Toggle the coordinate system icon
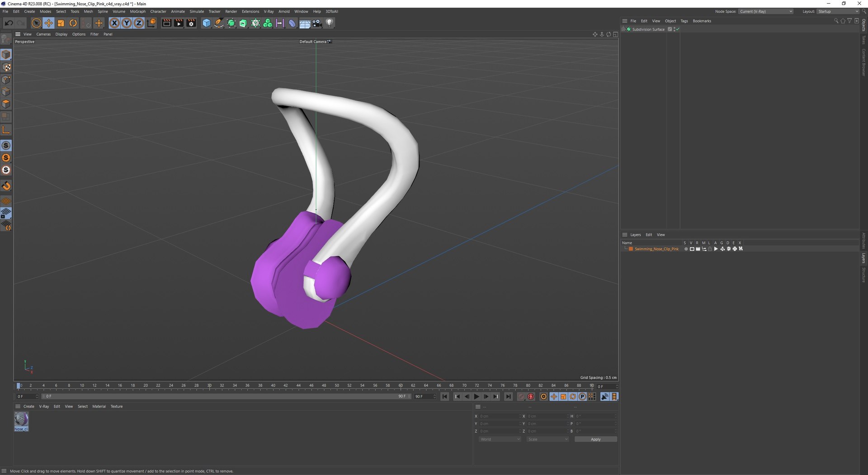The width and height of the screenshot is (868, 475). (x=151, y=23)
